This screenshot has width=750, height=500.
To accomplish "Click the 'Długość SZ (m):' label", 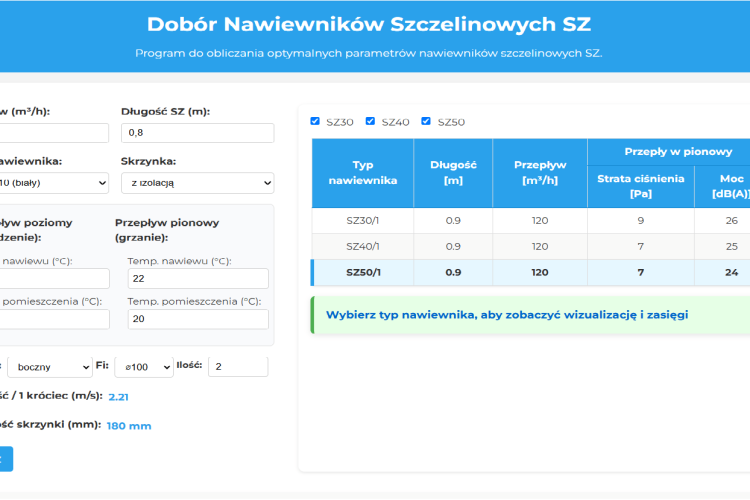I will tap(165, 111).
